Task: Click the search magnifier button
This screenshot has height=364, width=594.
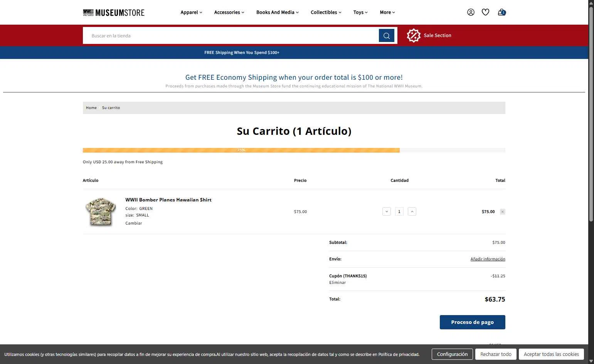Action: click(387, 35)
